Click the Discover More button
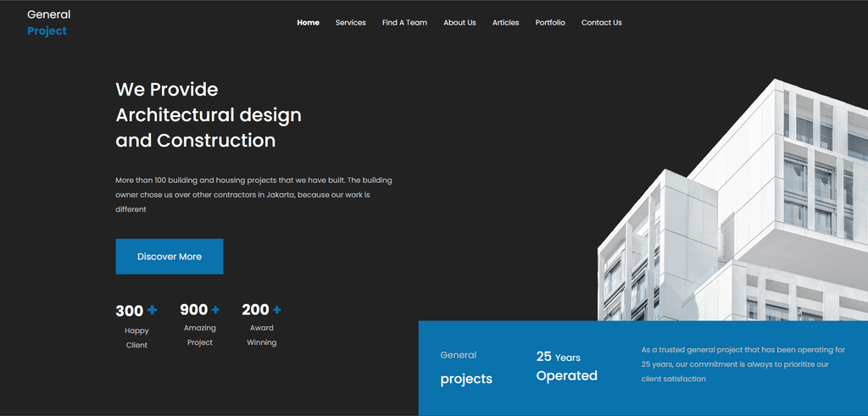Image resolution: width=868 pixels, height=416 pixels. click(170, 257)
